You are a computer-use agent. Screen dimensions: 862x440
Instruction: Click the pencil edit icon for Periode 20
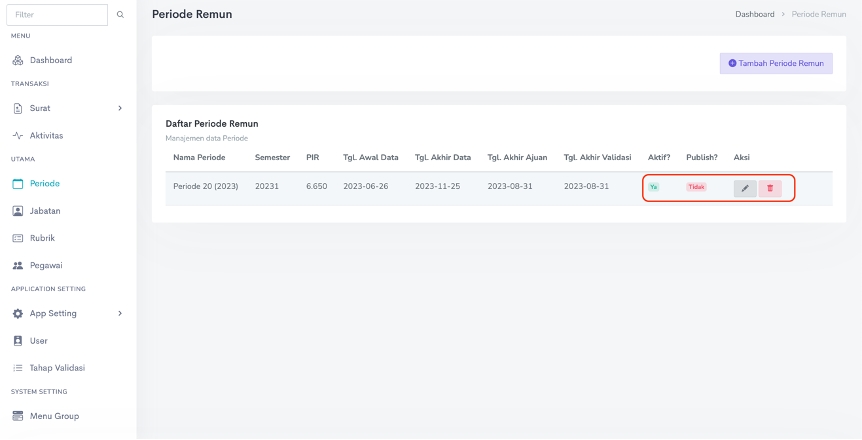tap(745, 188)
